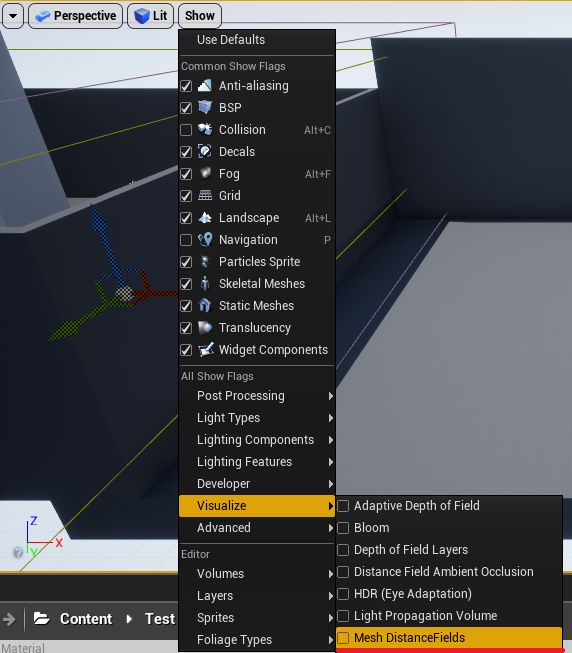The image size is (572, 653).
Task: Toggle the Translucency checkbox
Action: point(186,328)
